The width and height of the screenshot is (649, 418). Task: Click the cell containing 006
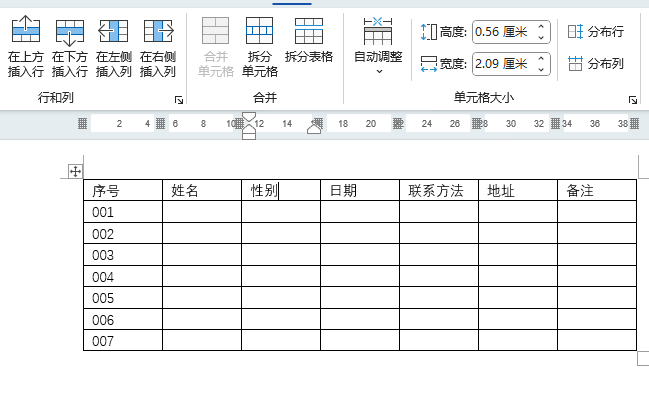coord(123,320)
